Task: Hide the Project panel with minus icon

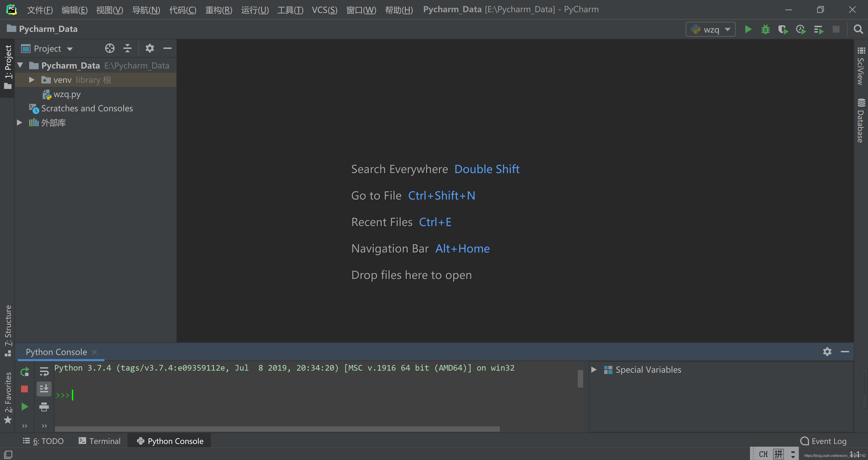Action: 167,48
